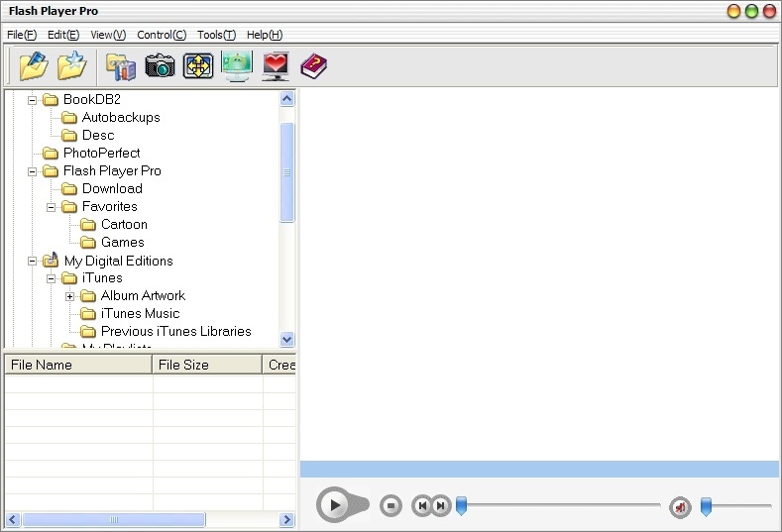
Task: Open the File menu
Action: pos(22,35)
